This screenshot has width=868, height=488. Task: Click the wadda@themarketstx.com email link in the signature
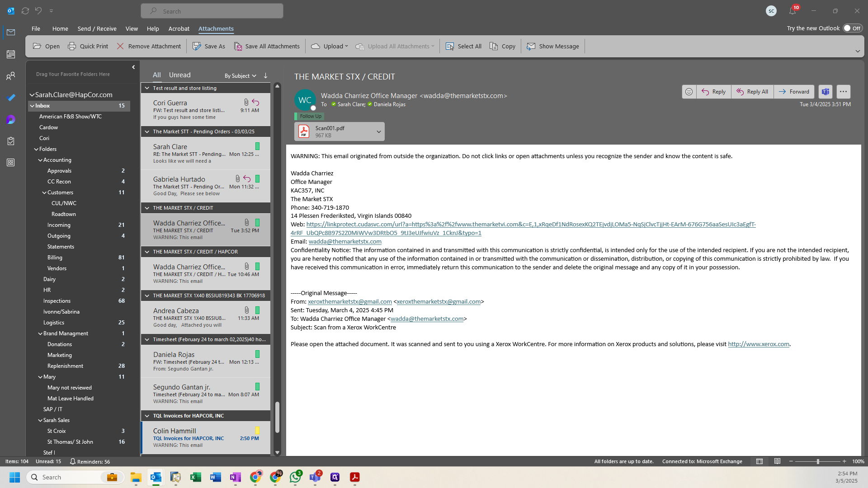coord(345,241)
